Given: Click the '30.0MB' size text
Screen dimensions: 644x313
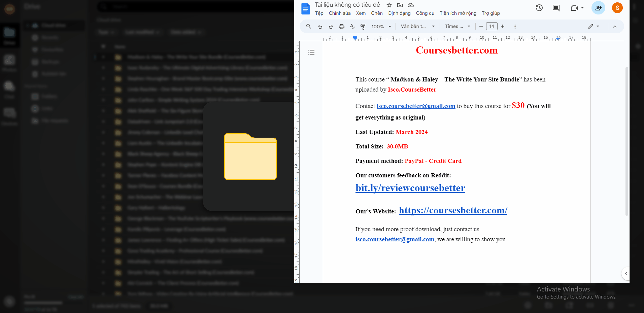Looking at the screenshot, I should (397, 146).
